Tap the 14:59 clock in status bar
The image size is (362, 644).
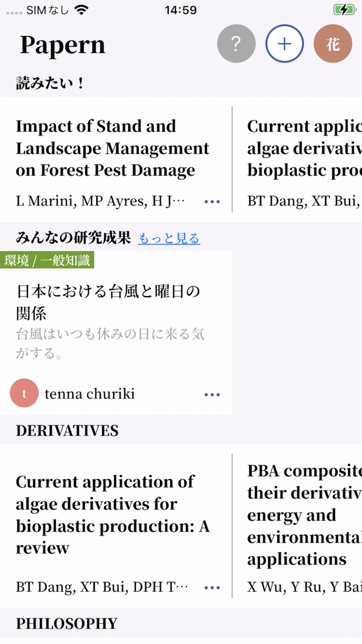(x=181, y=9)
